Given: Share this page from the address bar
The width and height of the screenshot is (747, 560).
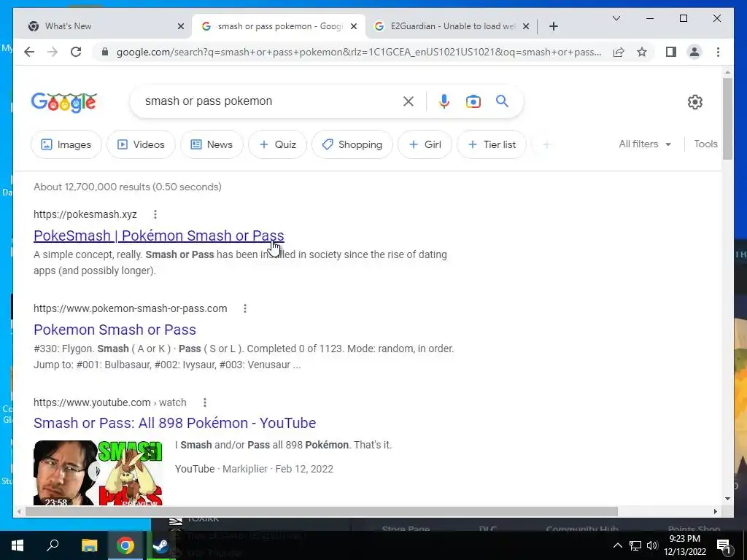Looking at the screenshot, I should [619, 52].
